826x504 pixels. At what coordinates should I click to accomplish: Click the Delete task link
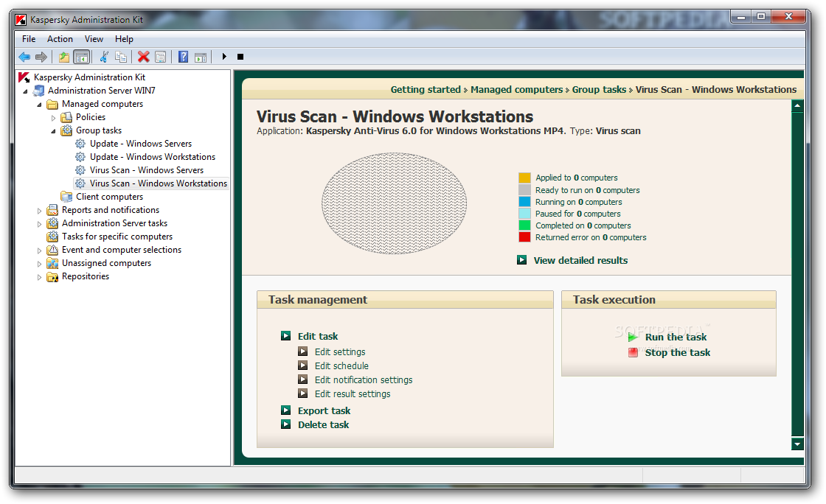point(324,424)
